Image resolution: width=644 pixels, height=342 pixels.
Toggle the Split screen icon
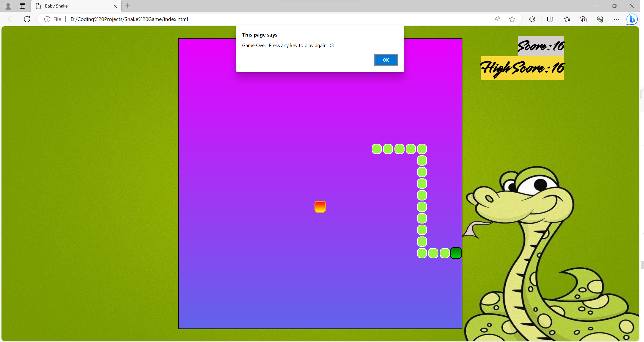point(550,19)
